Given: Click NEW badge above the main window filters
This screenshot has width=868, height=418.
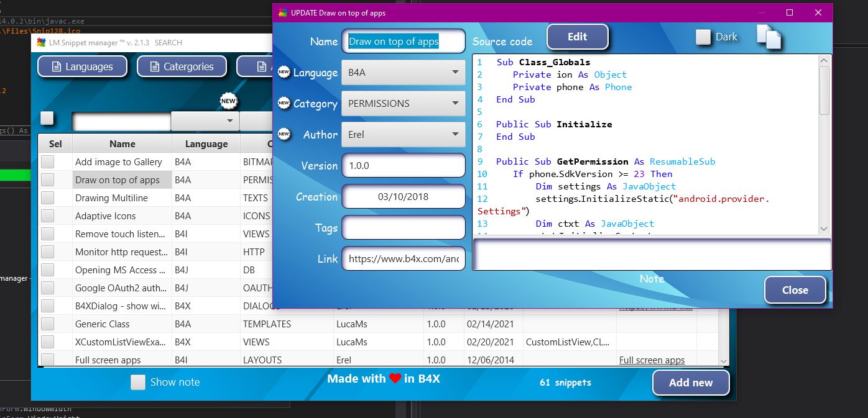Looking at the screenshot, I should pos(228,101).
